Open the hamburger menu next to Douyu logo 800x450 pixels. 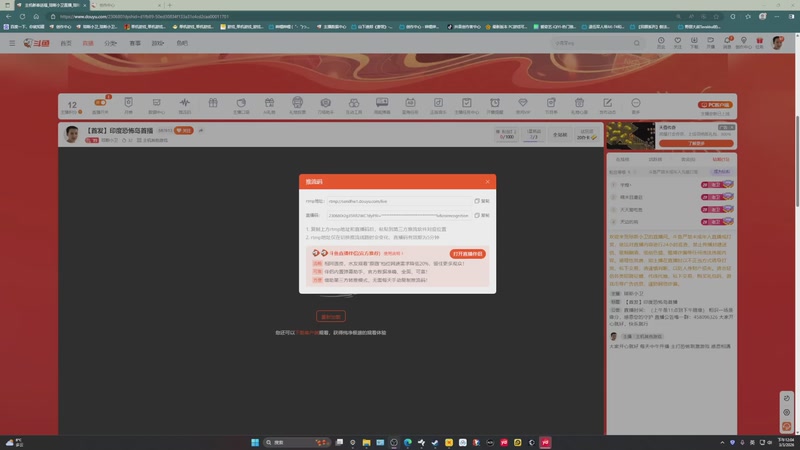click(x=12, y=43)
